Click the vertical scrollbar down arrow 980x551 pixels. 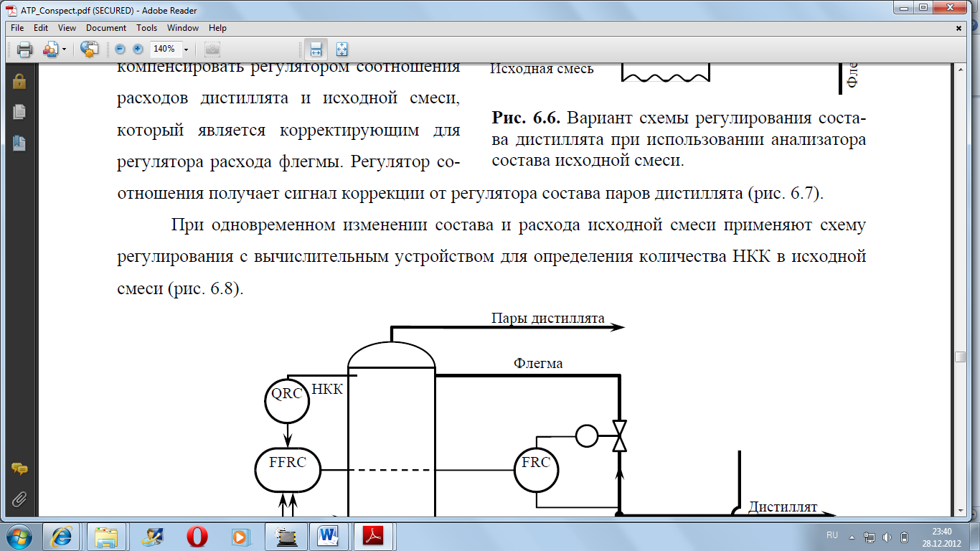point(960,510)
